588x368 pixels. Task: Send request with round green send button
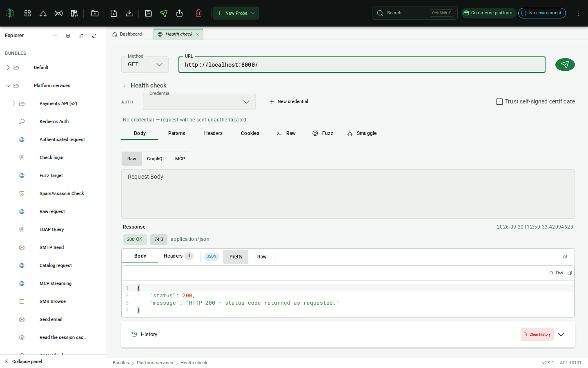[565, 65]
